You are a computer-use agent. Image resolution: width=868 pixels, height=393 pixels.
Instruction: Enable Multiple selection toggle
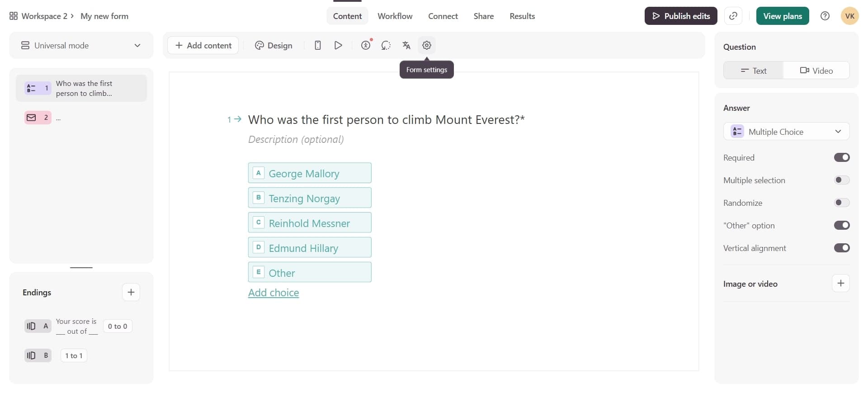coord(841,180)
